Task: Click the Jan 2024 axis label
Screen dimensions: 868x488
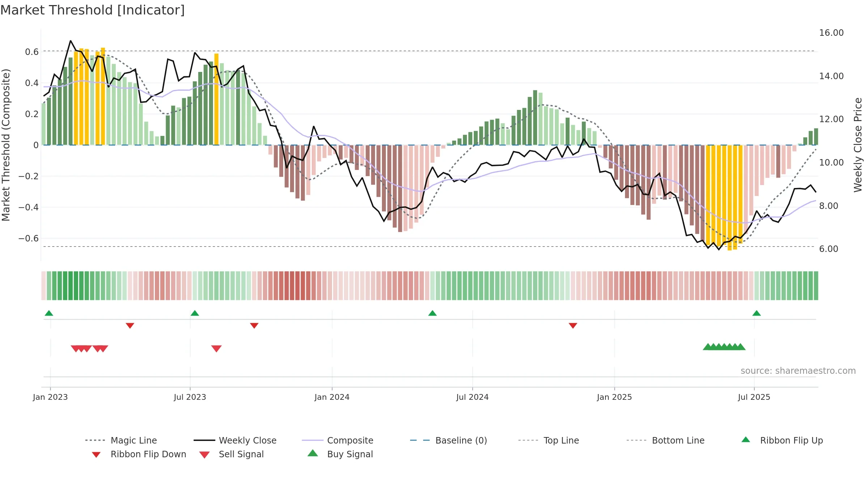Action: point(332,397)
